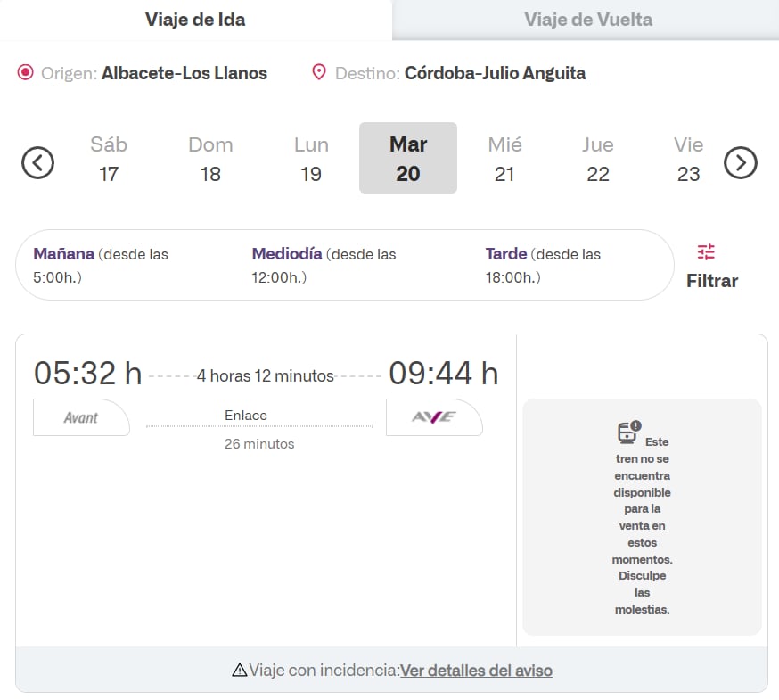Click the origin location marker icon
Image resolution: width=779 pixels, height=700 pixels.
pos(27,73)
